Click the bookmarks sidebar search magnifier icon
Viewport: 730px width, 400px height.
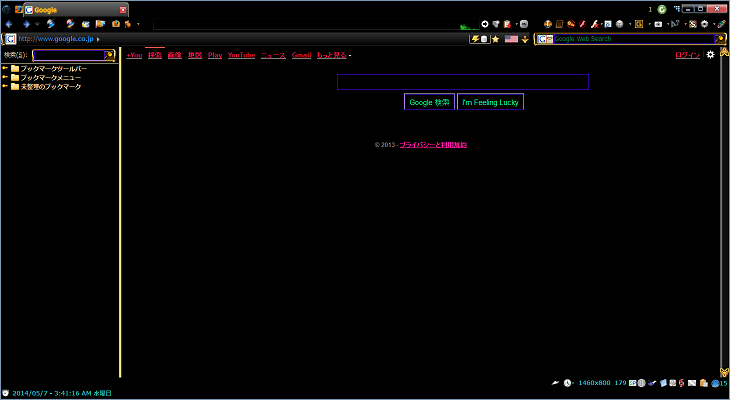pos(109,55)
